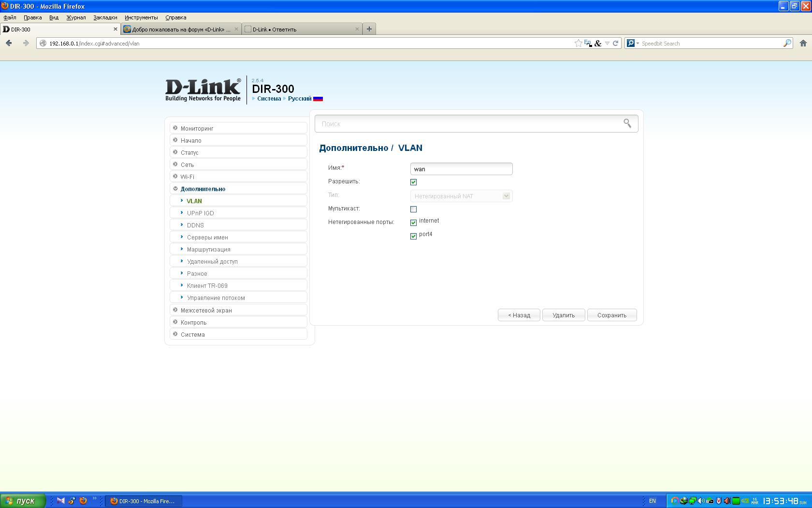Click the green square tray icon

tap(736, 501)
